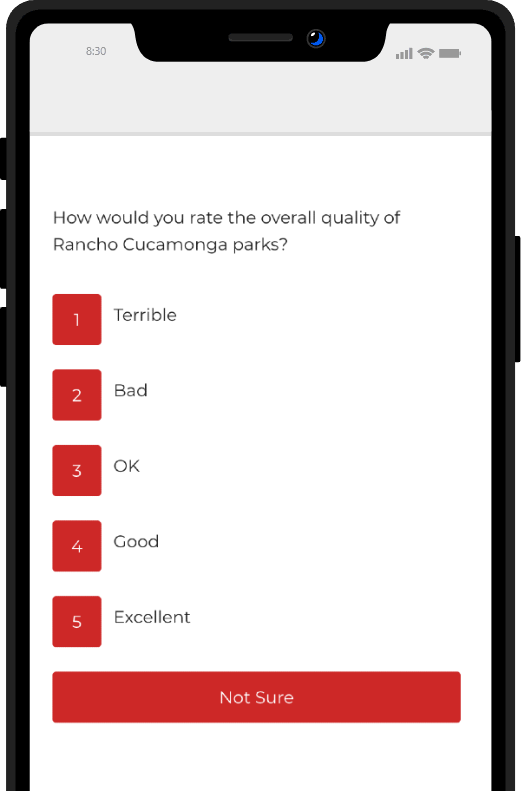Tap the Terrible answer label
Viewport: 521px width, 791px height.
145,315
